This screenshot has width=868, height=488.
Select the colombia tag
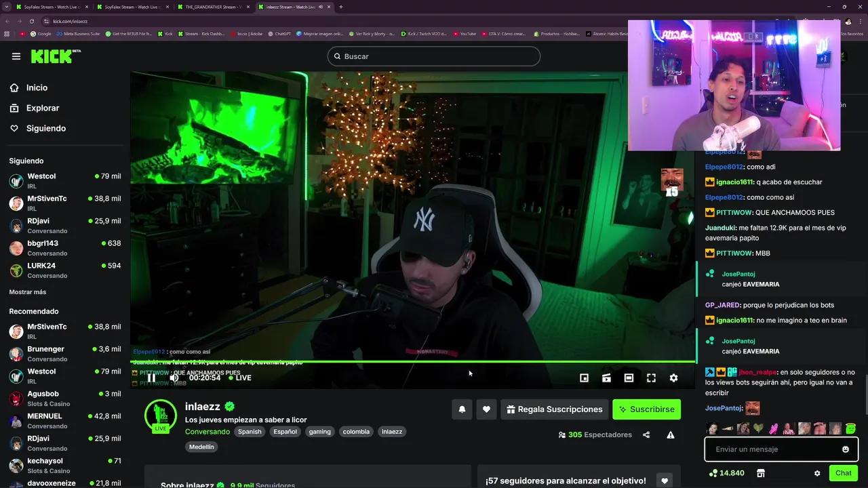[x=356, y=432]
